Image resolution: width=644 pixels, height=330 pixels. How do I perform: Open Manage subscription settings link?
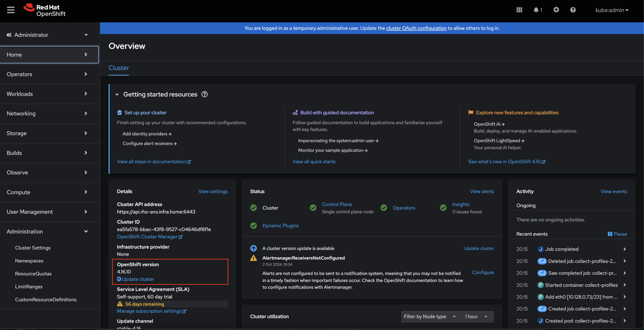click(x=152, y=311)
